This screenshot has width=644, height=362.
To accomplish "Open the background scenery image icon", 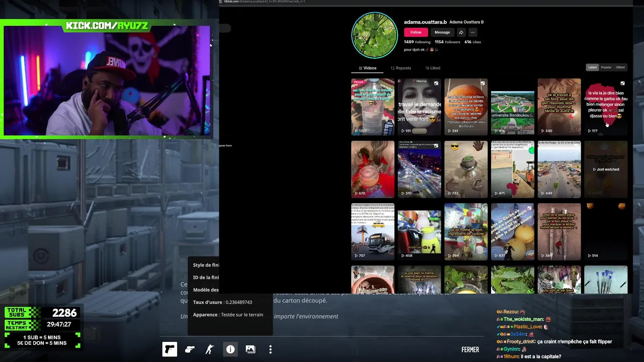I will coord(251,349).
